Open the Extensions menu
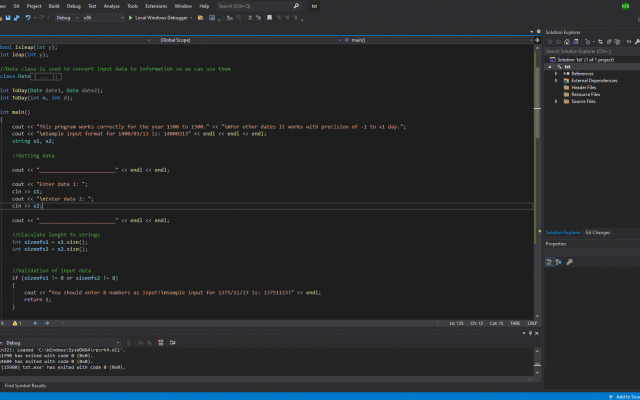640x400 pixels. click(156, 6)
